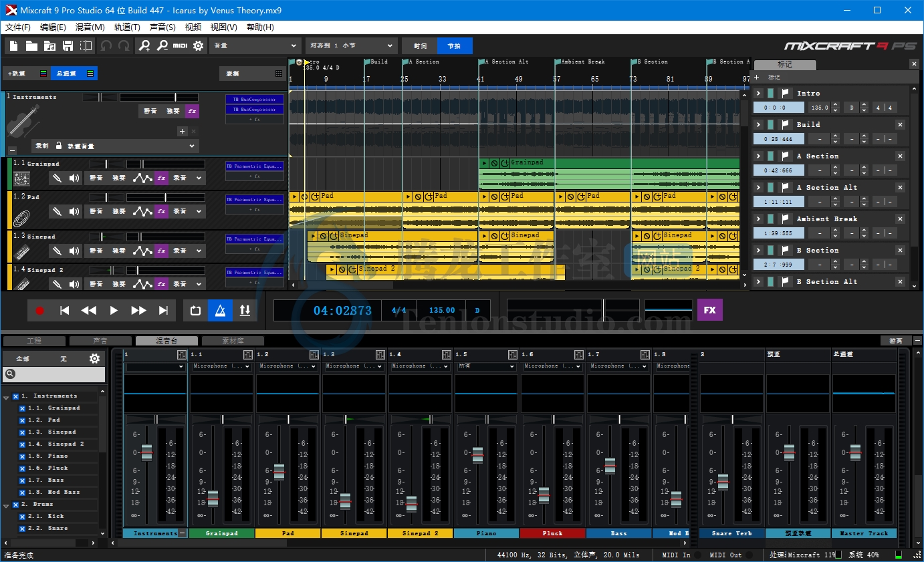The width and height of the screenshot is (924, 562).
Task: Open the MIDI toolbar button
Action: pyautogui.click(x=180, y=45)
